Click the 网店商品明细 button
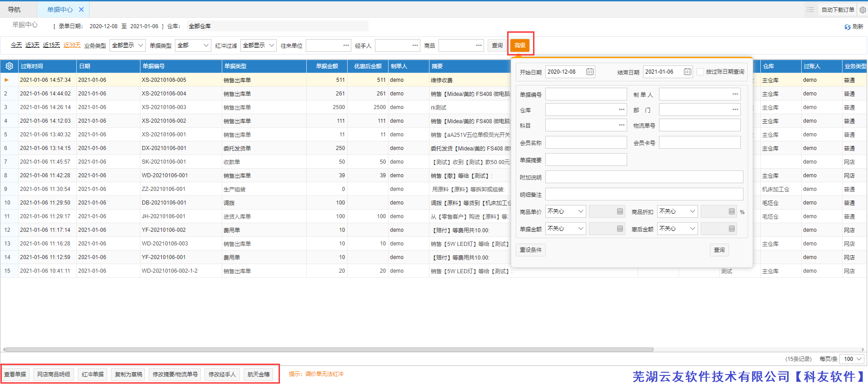The image size is (868, 385). point(54,375)
